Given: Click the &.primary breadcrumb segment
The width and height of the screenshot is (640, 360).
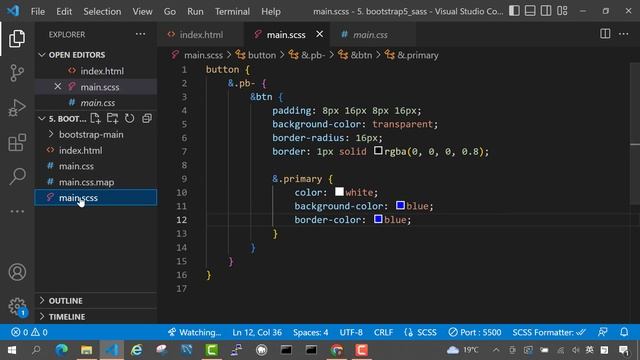Looking at the screenshot, I should [x=412, y=55].
